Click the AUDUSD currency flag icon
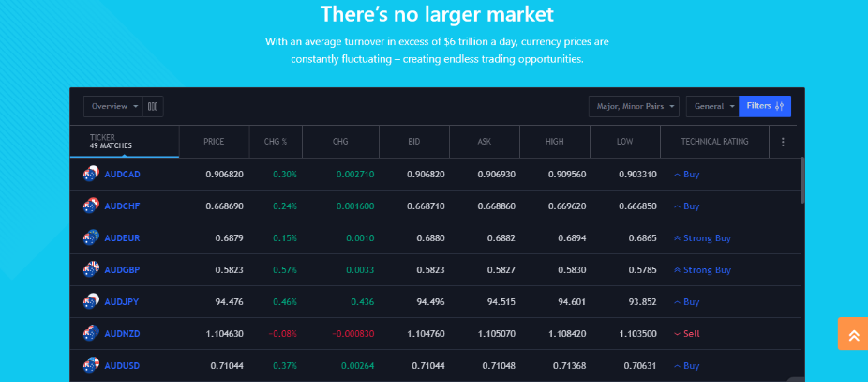The height and width of the screenshot is (382, 868). point(91,365)
